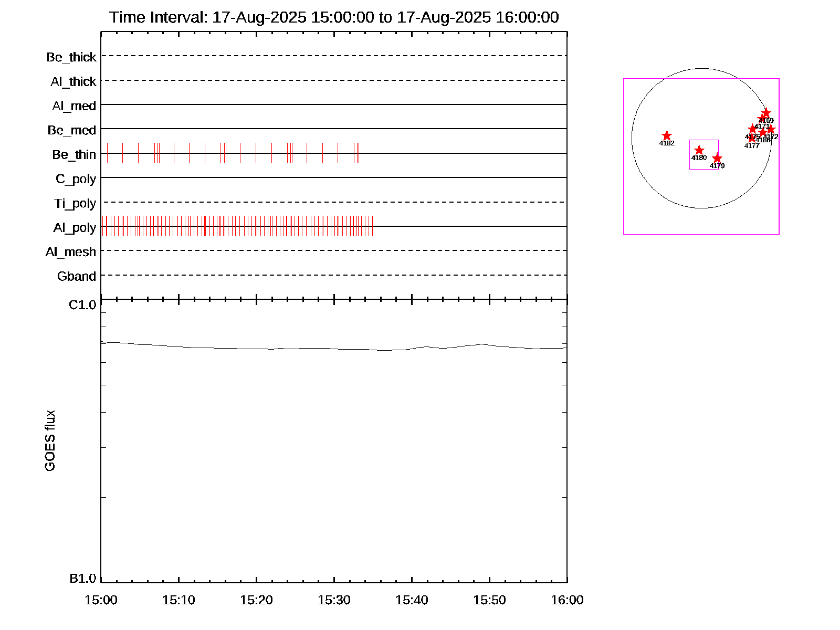Click the B1.0 flux level label
The height and width of the screenshot is (630, 840).
tap(82, 579)
